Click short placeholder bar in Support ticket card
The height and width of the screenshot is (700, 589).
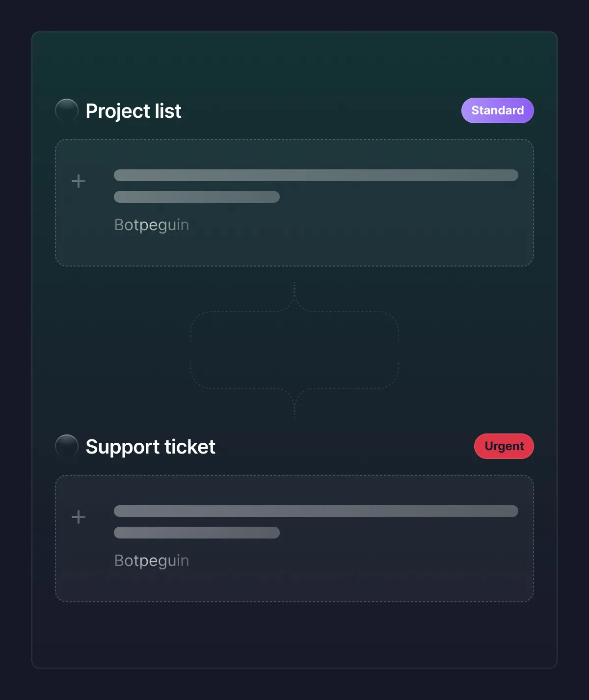(x=196, y=533)
